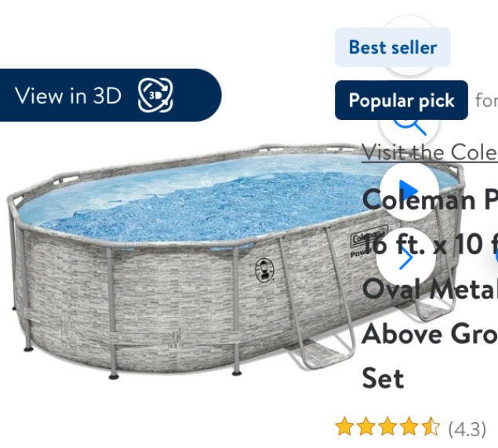This screenshot has height=448, width=498.
Task: Click the magnifier zoom icon under Popular pick
Action: point(409,127)
